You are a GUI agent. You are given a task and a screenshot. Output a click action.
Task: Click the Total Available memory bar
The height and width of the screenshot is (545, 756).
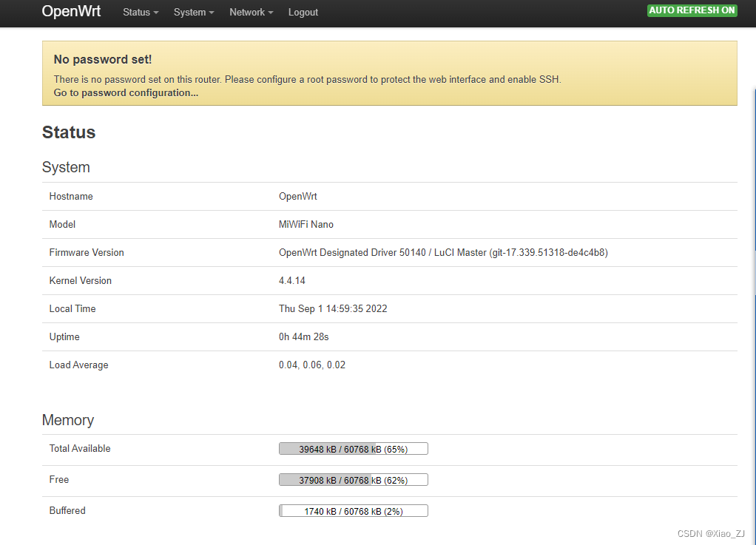[354, 449]
